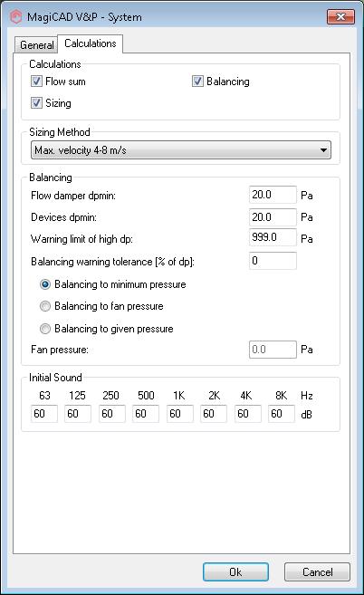
Task: Select Balancing to minimum pressure option
Action: (x=45, y=284)
